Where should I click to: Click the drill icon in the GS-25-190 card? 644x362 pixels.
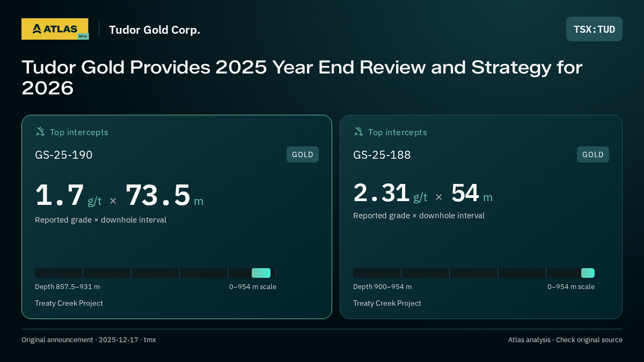[x=40, y=131]
